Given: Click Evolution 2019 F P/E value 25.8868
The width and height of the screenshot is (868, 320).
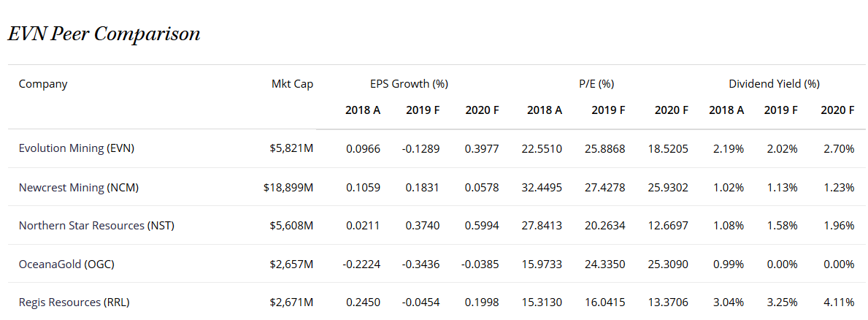Looking at the screenshot, I should tap(604, 148).
